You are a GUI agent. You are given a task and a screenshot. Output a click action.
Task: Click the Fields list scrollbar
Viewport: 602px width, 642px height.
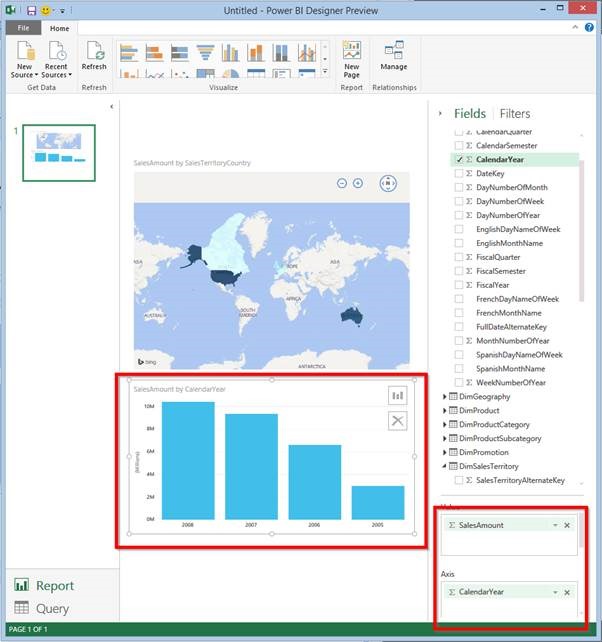click(581, 229)
